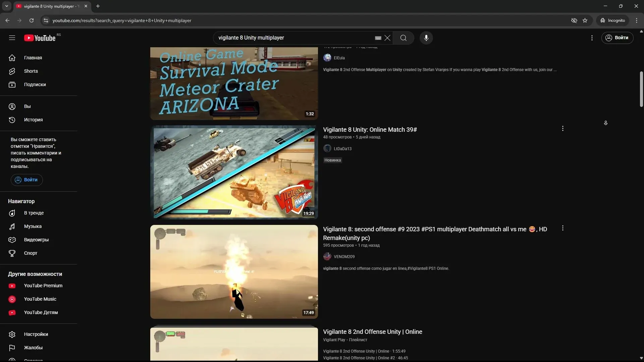Screen dimensions: 644x362
Task: Open Vigilante 8 Unity: Online Match 39# title
Action: 370,130
